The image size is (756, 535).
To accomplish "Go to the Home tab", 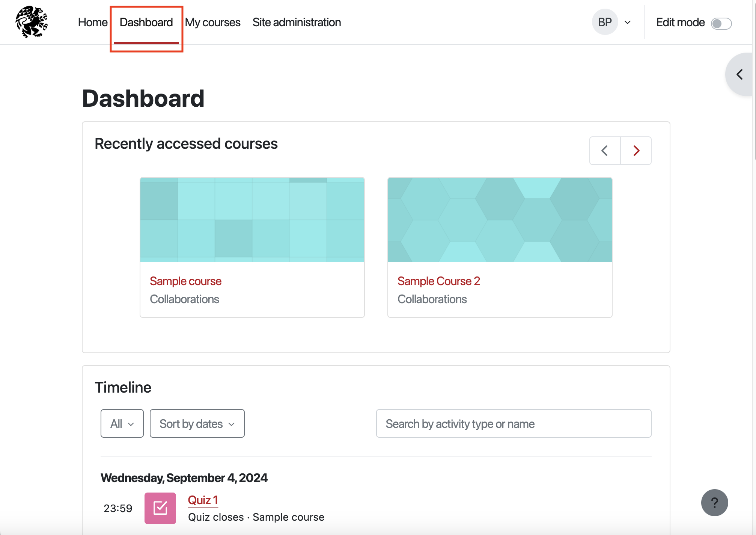I will coord(93,23).
